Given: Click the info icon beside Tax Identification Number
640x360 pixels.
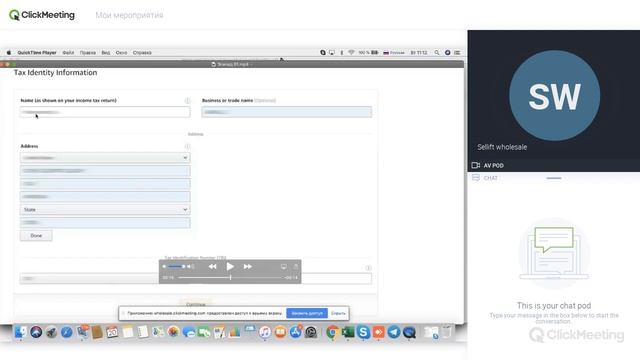Looking at the screenshot, I should (368, 268).
